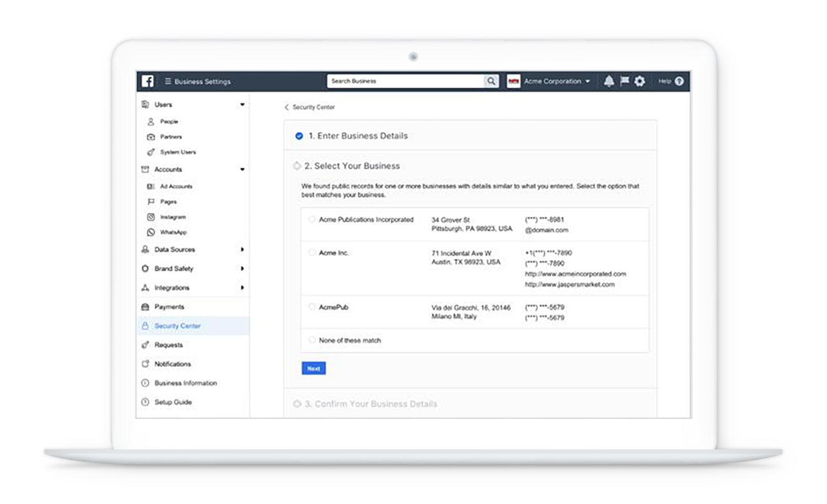Collapse the Accounts section arrow

242,169
